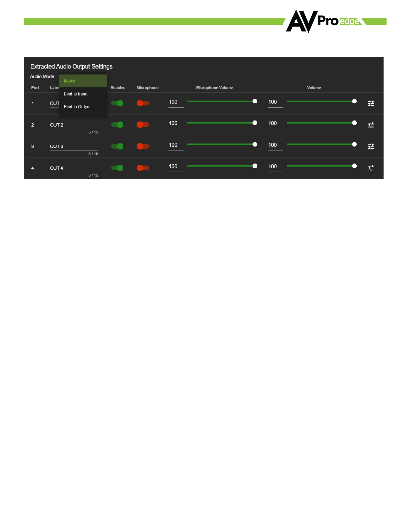Click volume value field for OUT 2
This screenshot has width=411, height=532.
(x=275, y=124)
